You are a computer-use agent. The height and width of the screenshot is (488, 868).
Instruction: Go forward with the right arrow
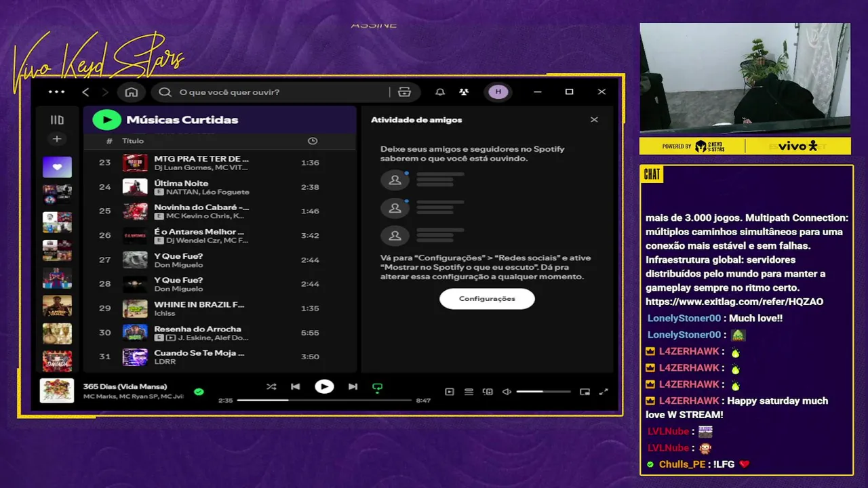tap(105, 92)
